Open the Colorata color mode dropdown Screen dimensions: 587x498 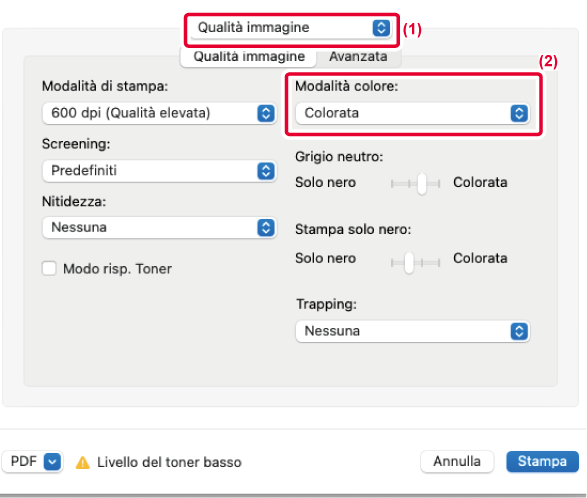(413, 113)
